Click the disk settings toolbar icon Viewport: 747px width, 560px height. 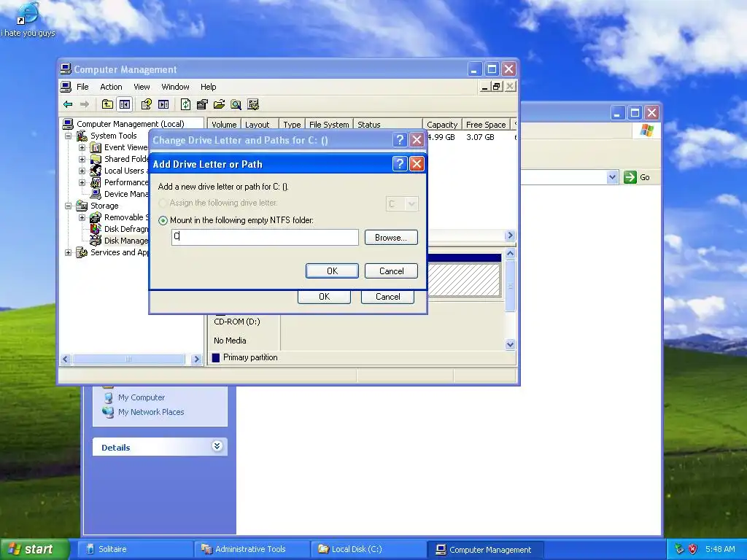[253, 104]
